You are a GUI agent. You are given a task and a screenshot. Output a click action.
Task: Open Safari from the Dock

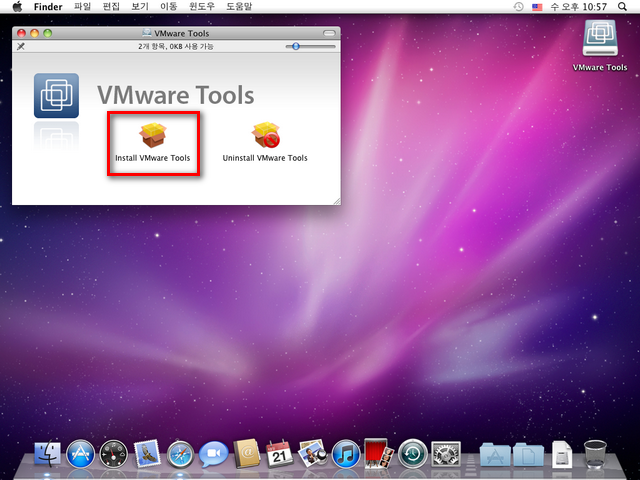tap(180, 454)
